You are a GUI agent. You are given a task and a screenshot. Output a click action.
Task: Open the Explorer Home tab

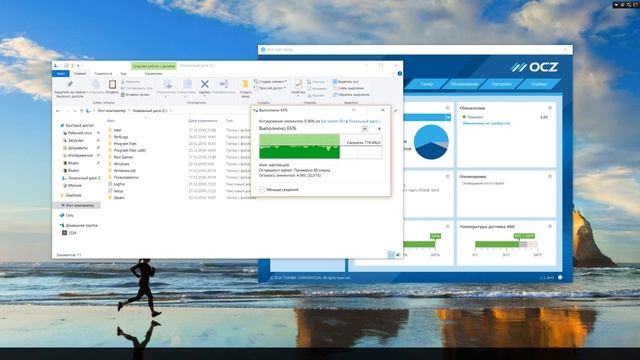tap(80, 73)
